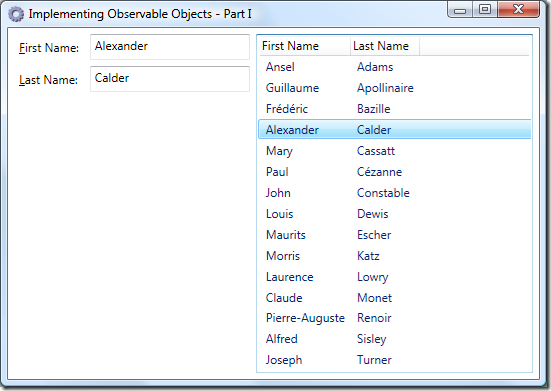Click the Last Name: label
This screenshot has height=391, width=551.
click(x=48, y=80)
